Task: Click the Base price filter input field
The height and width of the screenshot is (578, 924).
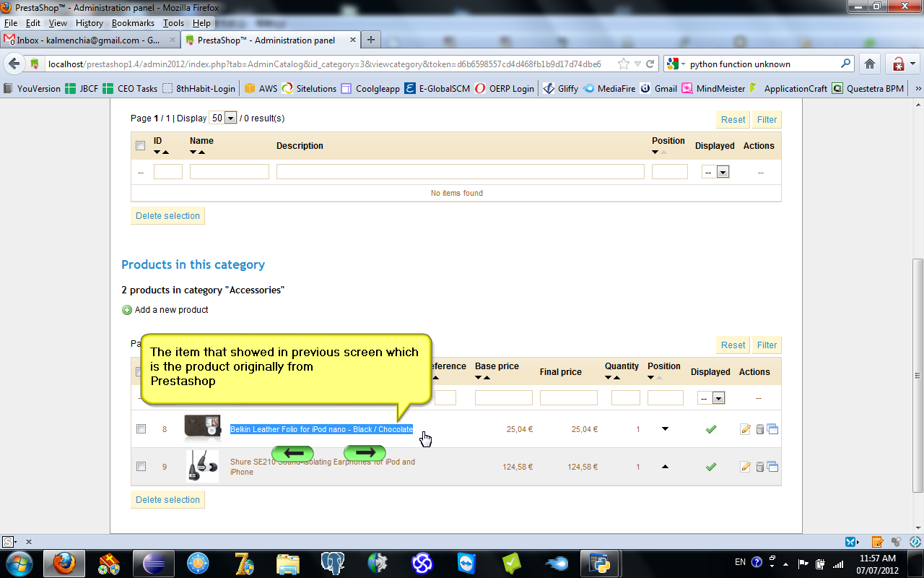Action: pos(504,398)
